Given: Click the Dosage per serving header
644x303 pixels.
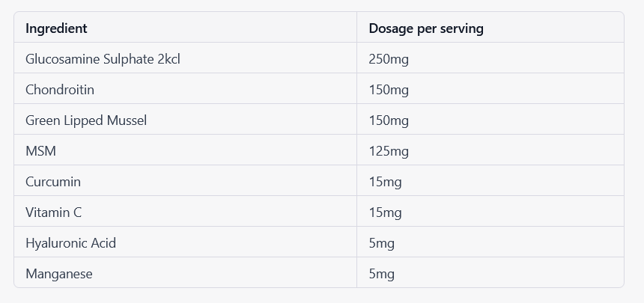Looking at the screenshot, I should [x=490, y=27].
